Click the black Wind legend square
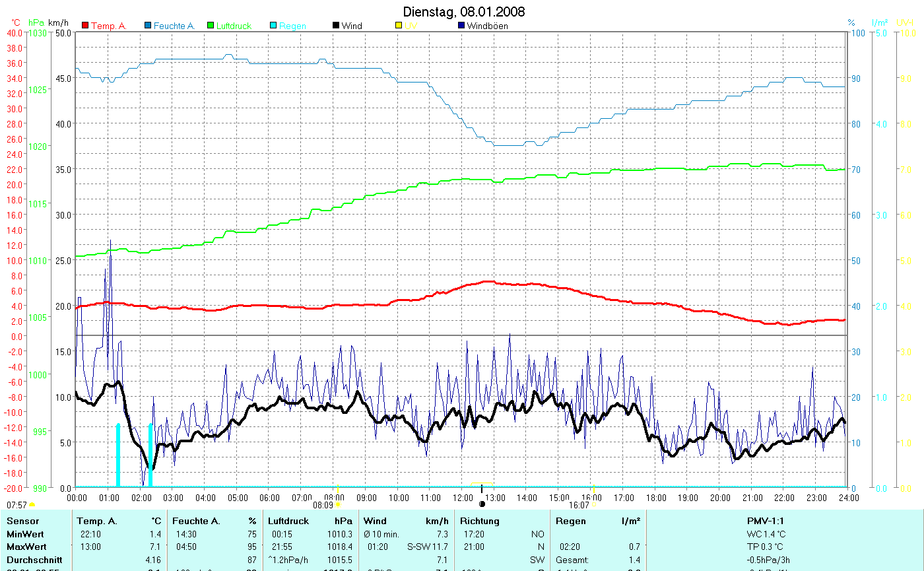Image resolution: width=924 pixels, height=571 pixels. pos(336,26)
